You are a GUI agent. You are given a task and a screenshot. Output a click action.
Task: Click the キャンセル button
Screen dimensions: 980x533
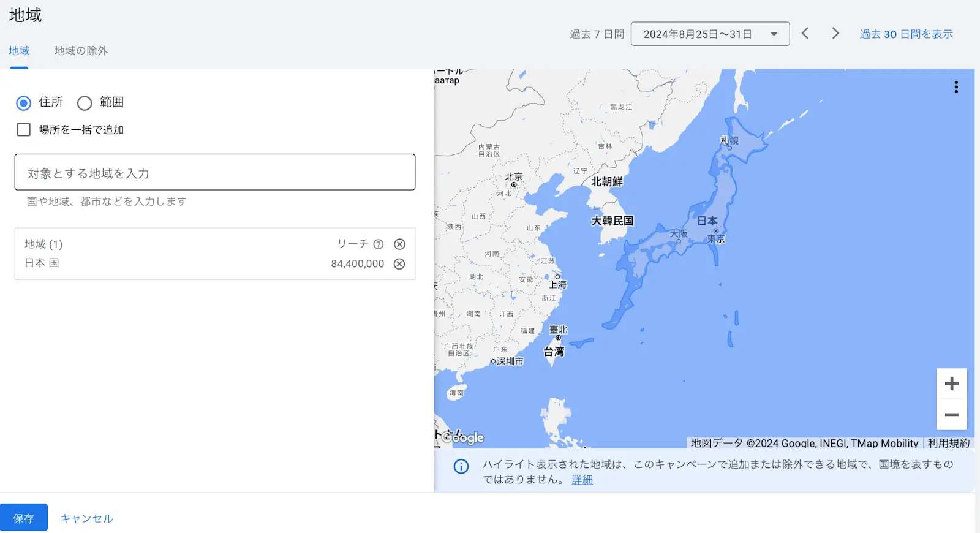coord(86,518)
